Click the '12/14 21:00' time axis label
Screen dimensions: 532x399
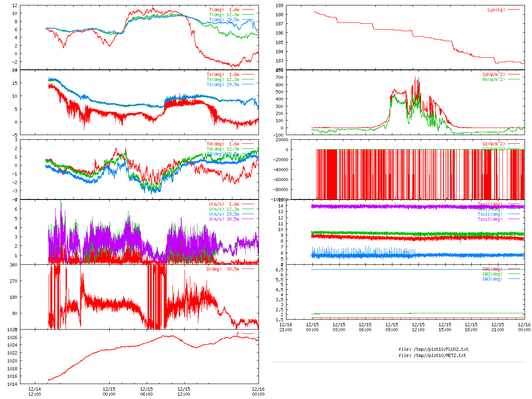coord(286,327)
